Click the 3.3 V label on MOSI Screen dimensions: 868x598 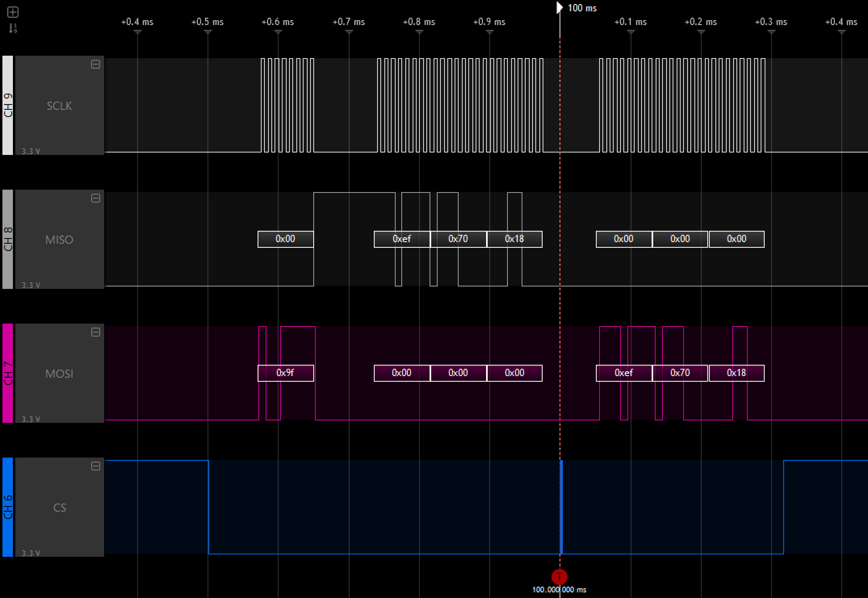pyautogui.click(x=31, y=419)
